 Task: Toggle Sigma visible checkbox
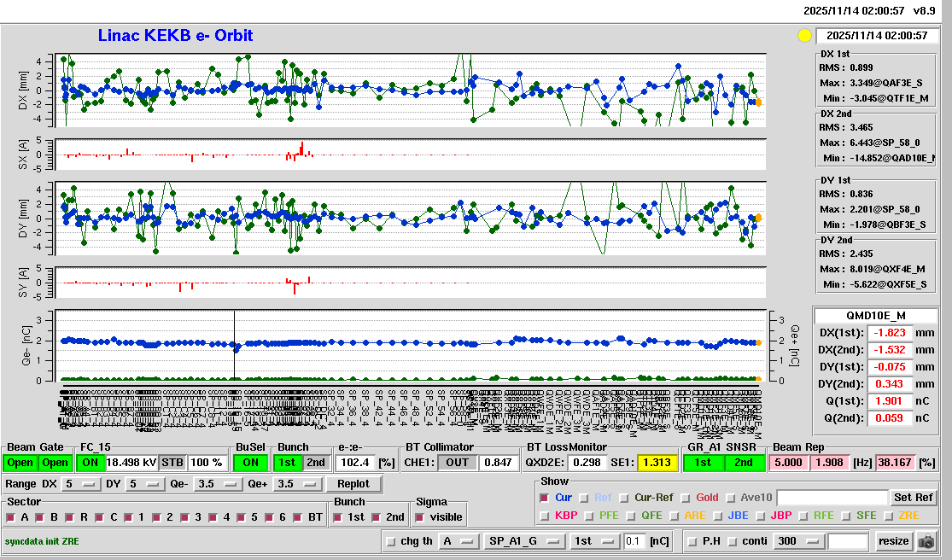point(420,517)
